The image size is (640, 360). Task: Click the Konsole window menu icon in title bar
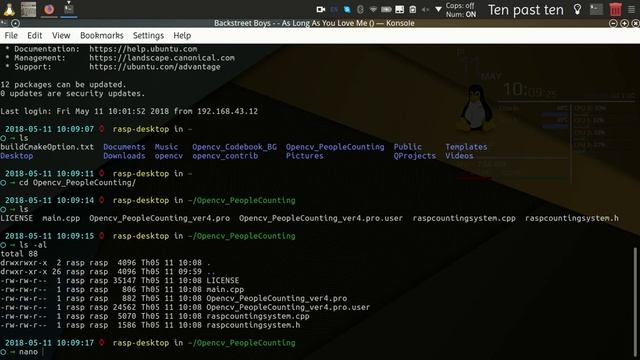click(x=4, y=23)
